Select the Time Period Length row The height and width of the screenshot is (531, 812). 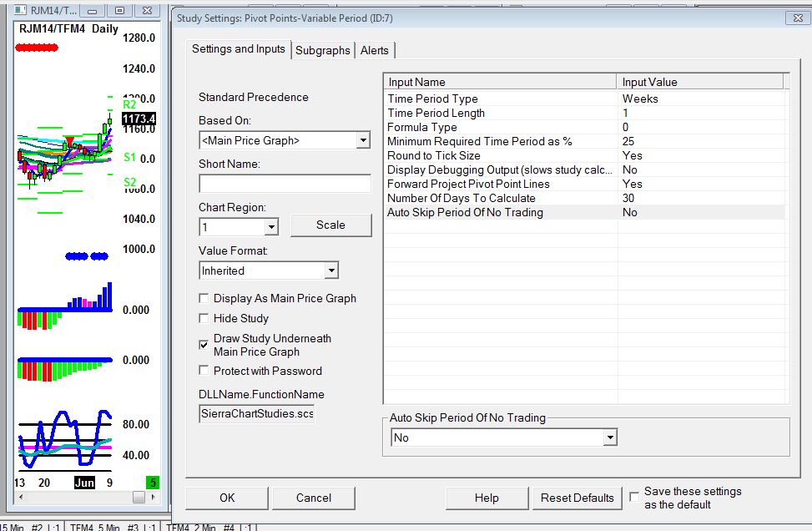[585, 113]
